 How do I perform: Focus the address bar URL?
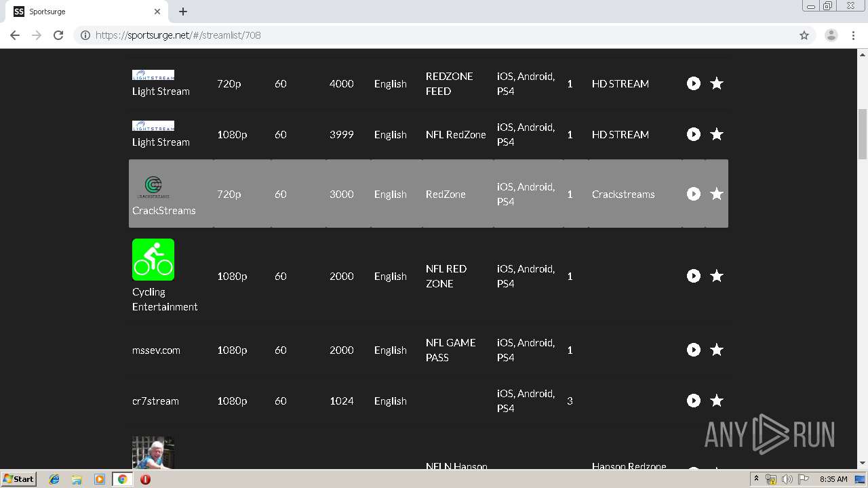(x=178, y=35)
